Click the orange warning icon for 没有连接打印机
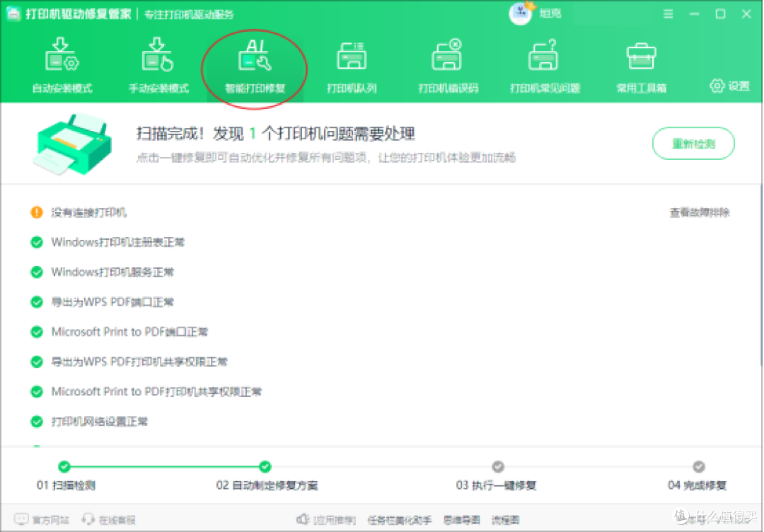Image resolution: width=764 pixels, height=532 pixels. point(37,212)
